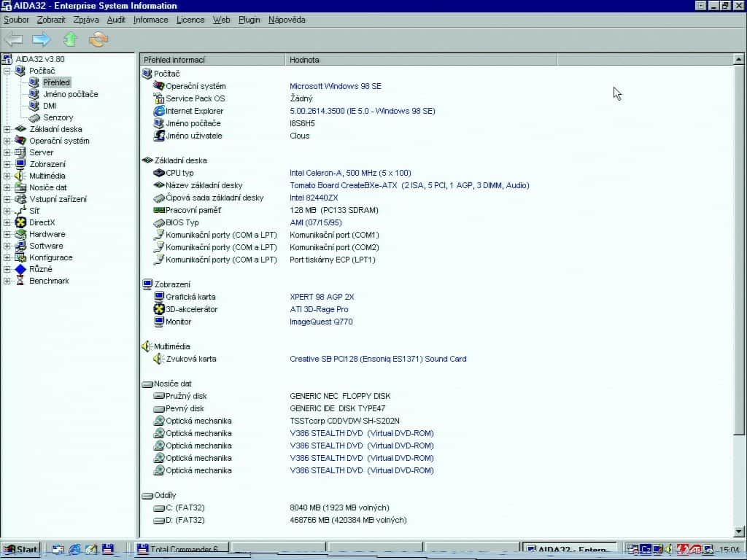
Task: Select the Software tree item
Action: (x=46, y=246)
